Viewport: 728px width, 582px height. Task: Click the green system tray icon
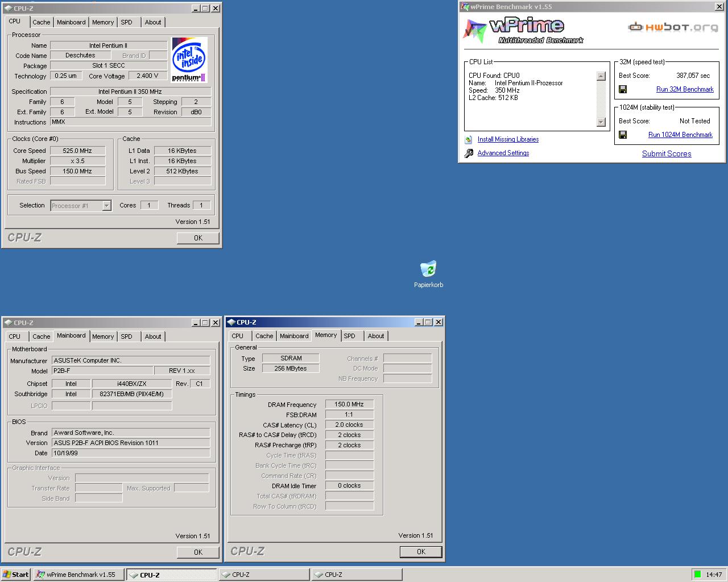point(698,575)
